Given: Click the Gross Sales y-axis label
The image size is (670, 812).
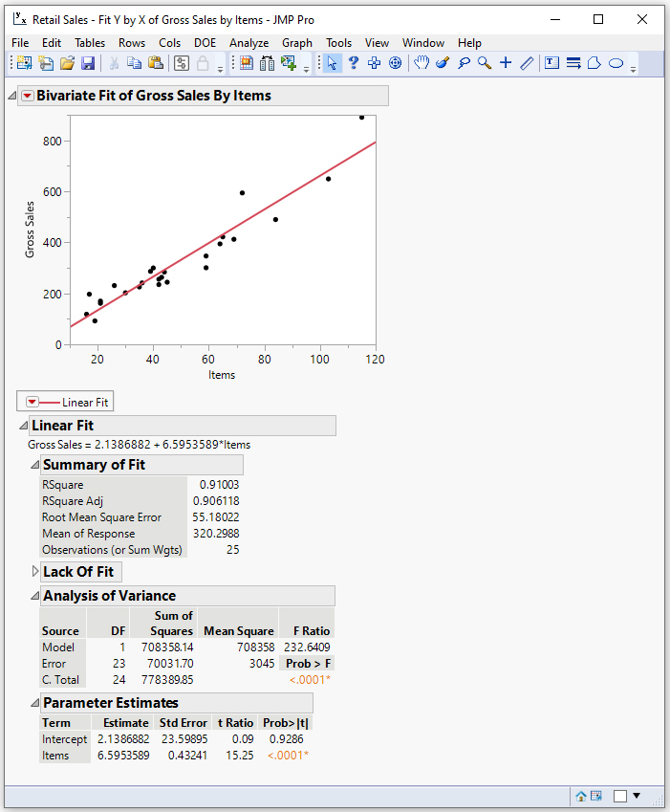Looking at the screenshot, I should point(30,230).
